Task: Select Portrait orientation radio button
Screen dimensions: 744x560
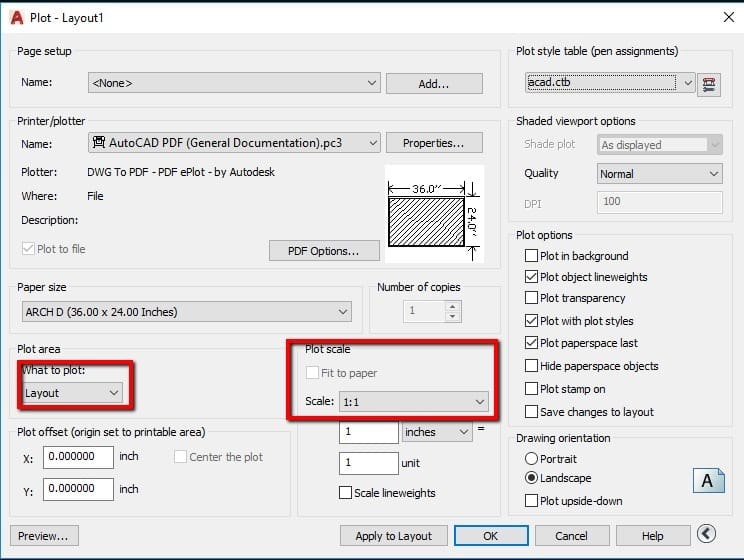Action: (x=531, y=458)
